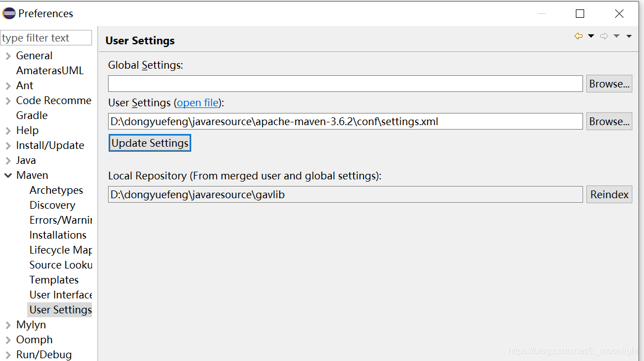Select AmaterasUML in the preferences tree
Screen dimensions: 644x361
click(50, 70)
